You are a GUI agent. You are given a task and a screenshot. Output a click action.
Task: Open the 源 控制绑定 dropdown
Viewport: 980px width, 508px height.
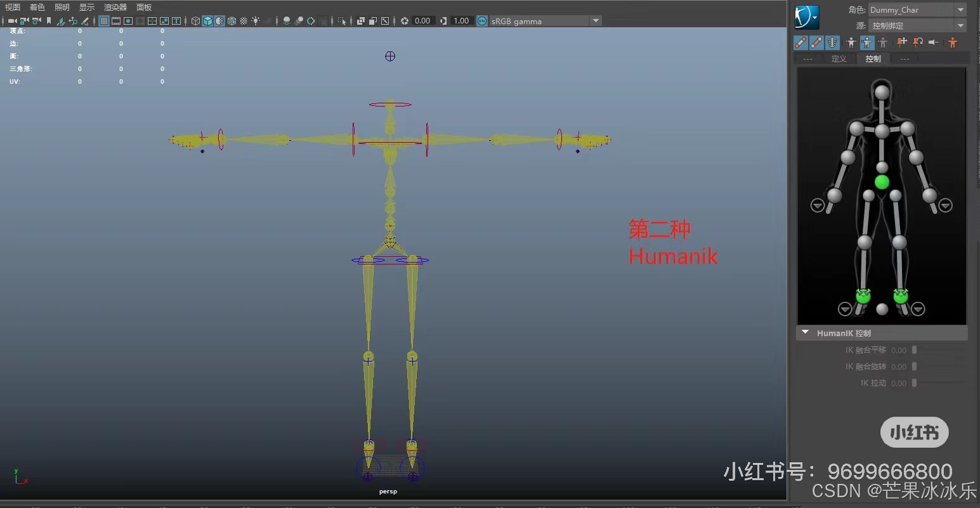(x=917, y=25)
